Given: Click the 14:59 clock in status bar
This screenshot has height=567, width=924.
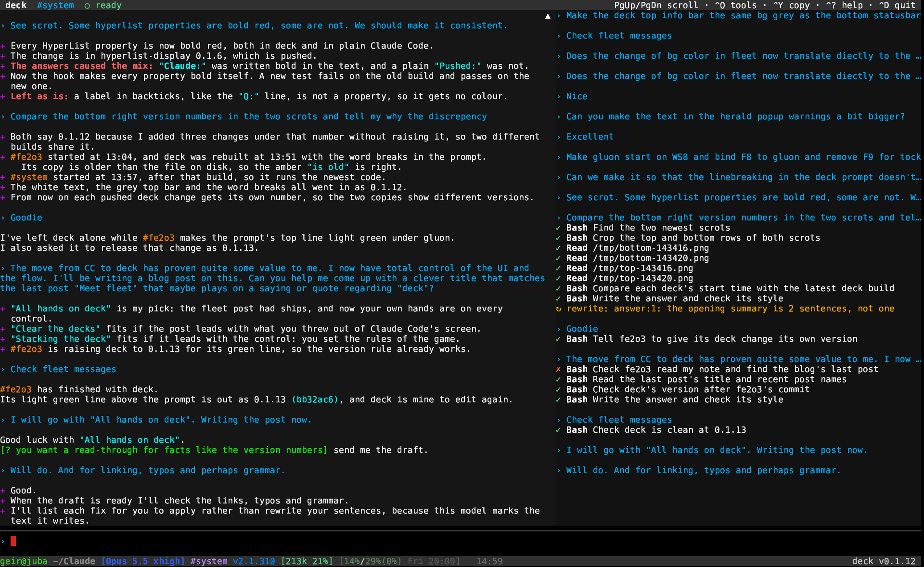Looking at the screenshot, I should tap(489, 561).
